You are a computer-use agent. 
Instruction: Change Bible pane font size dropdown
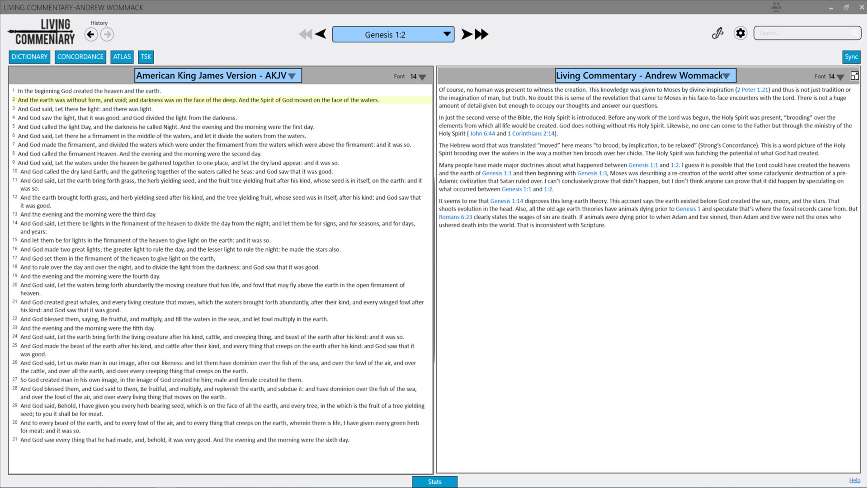(422, 77)
